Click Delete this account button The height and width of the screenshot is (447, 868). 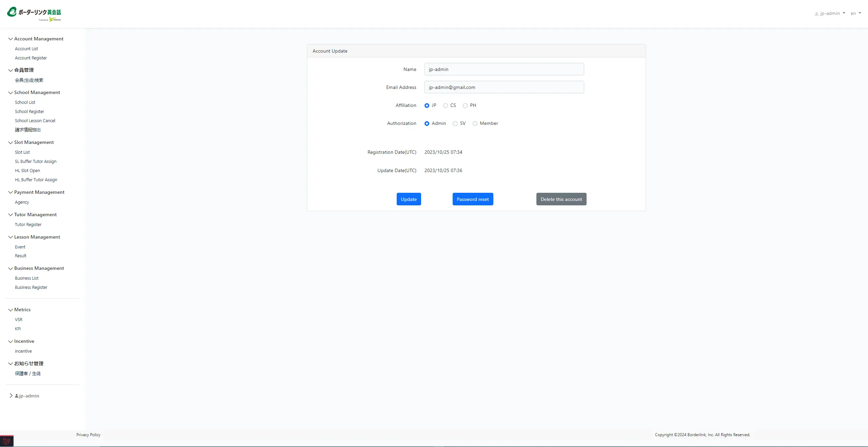pyautogui.click(x=561, y=199)
